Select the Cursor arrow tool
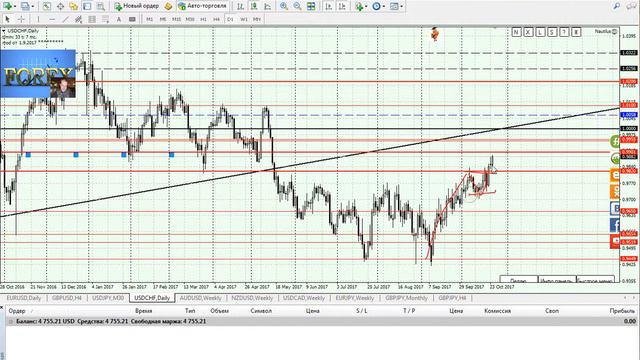Image resolution: width=640 pixels, height=360 pixels. click(7, 19)
